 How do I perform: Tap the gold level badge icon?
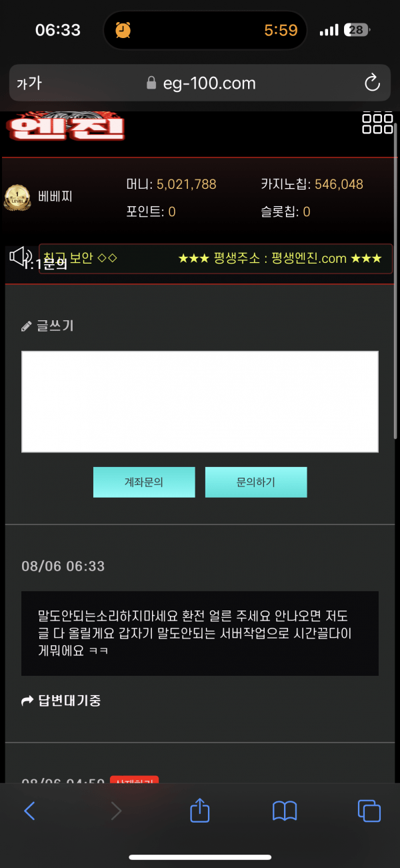(x=17, y=198)
